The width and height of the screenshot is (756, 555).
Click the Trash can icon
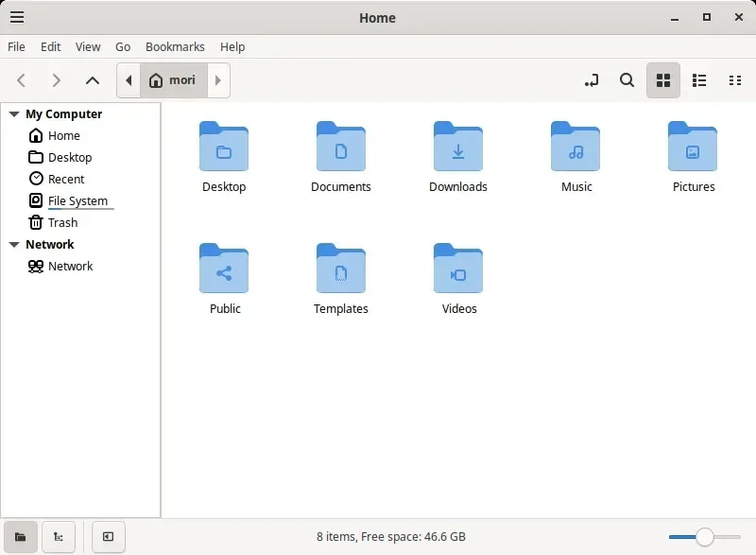[36, 222]
